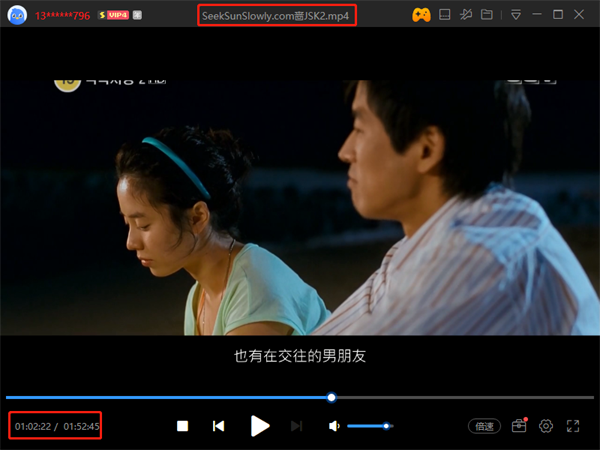The width and height of the screenshot is (600, 450).
Task: Click the account name 13******796
Action: (x=63, y=16)
